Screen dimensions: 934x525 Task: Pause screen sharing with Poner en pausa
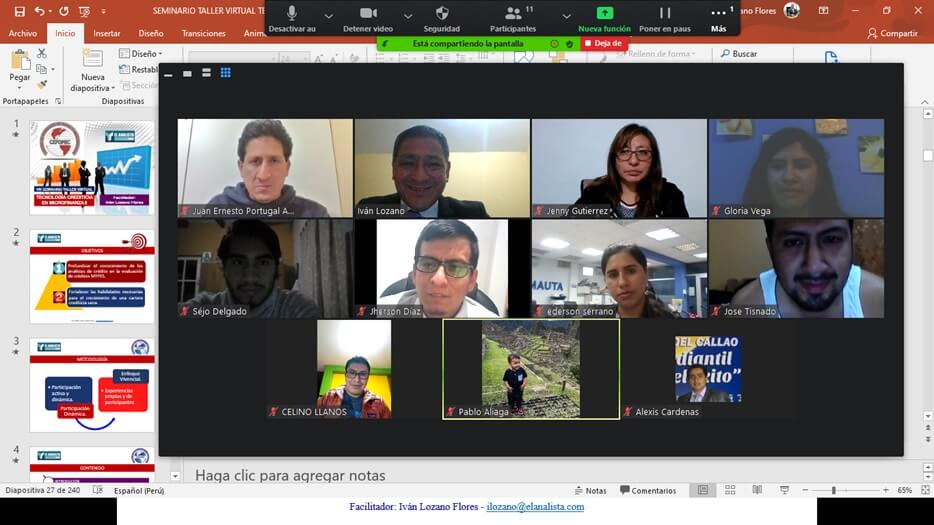pyautogui.click(x=664, y=14)
